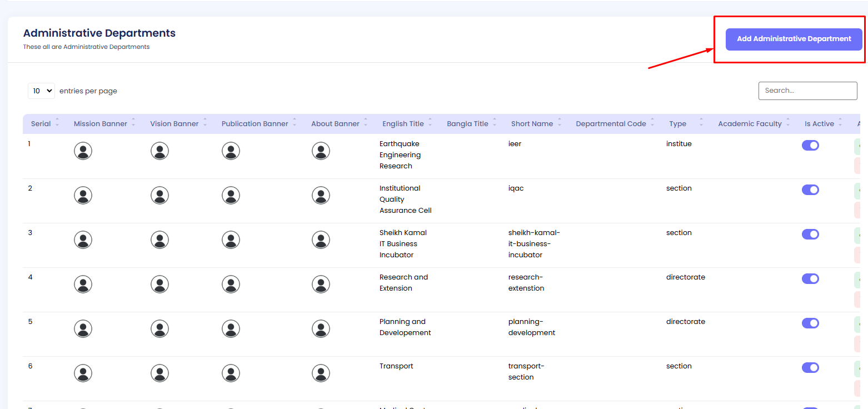The image size is (868, 409).
Task: Click Mission Banner avatar for Earthquake Engineering Research
Action: coord(83,151)
